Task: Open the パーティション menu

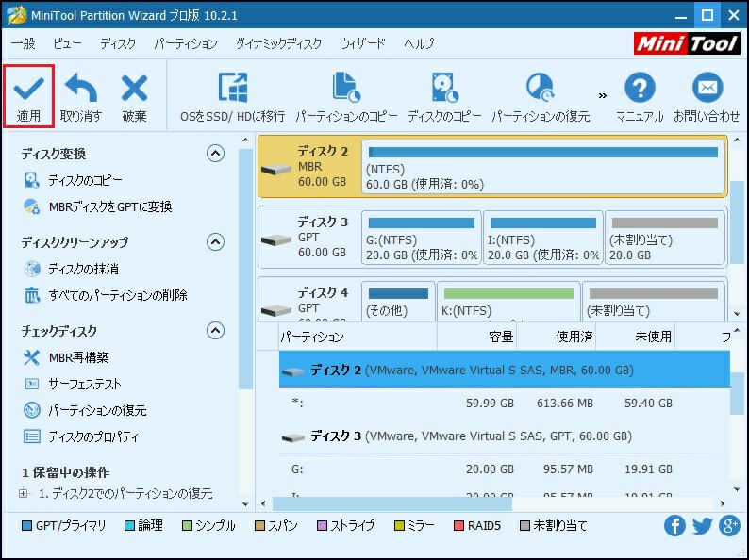Action: click(185, 44)
